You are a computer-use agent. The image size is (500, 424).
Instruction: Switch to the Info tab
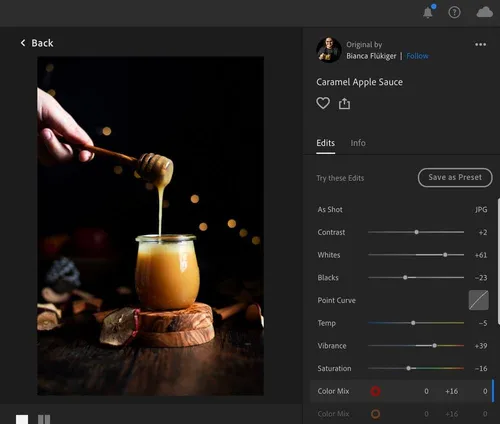(358, 143)
